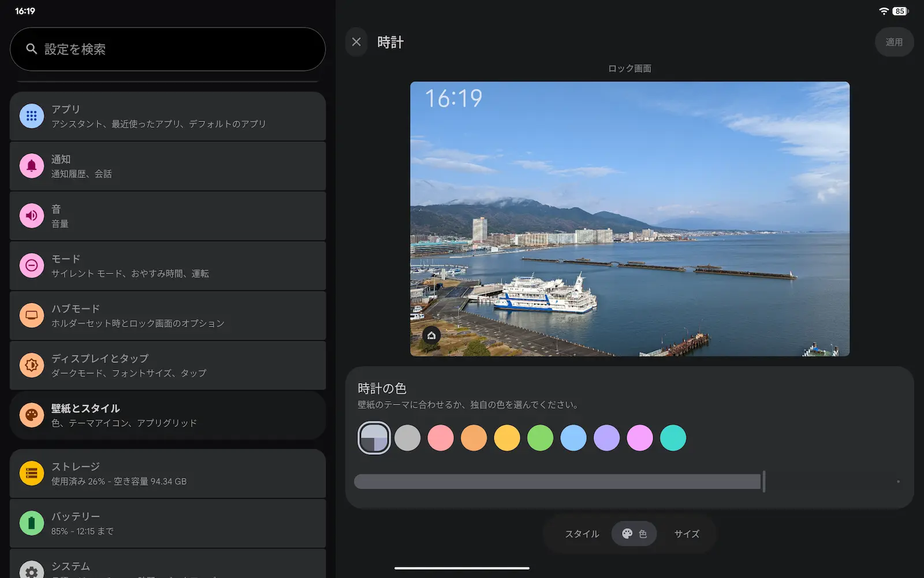Screen dimensions: 924x578
Task: Choose the lavender purple clock color
Action: (606, 438)
